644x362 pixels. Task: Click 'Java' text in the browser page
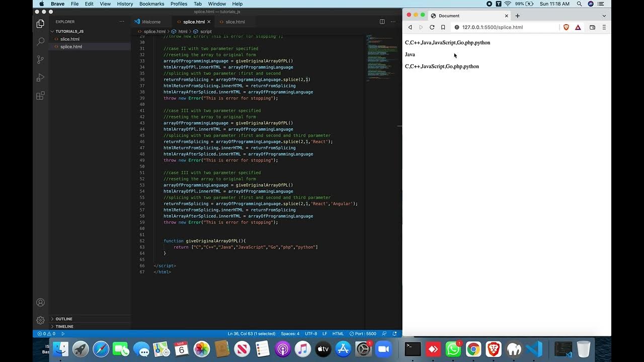pos(410,54)
